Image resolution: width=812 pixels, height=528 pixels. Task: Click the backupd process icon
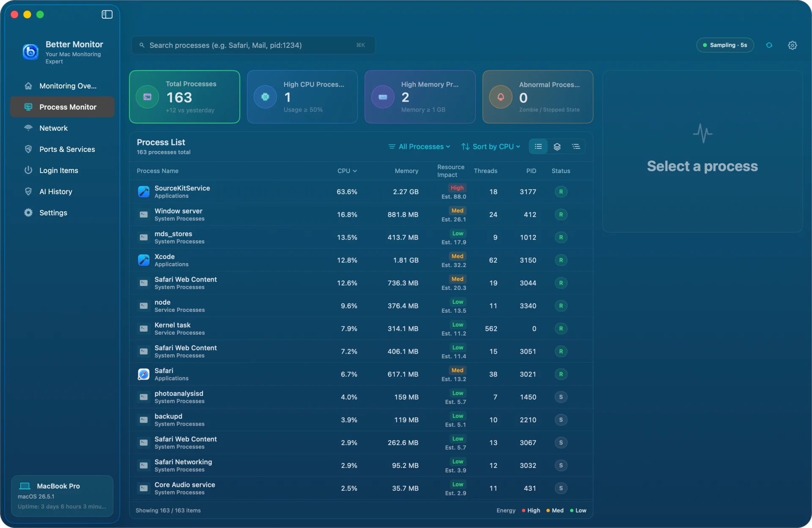(144, 420)
